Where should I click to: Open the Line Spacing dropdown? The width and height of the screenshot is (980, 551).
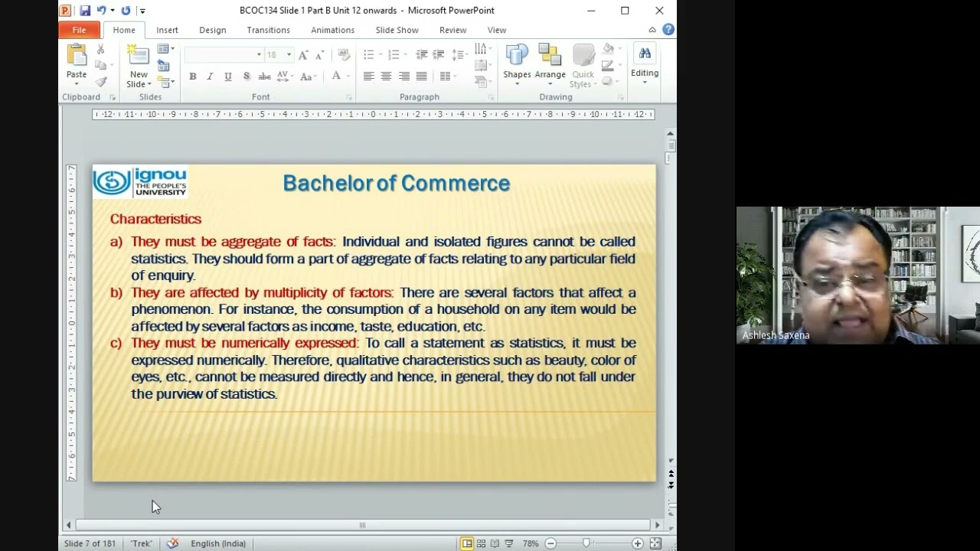point(459,55)
